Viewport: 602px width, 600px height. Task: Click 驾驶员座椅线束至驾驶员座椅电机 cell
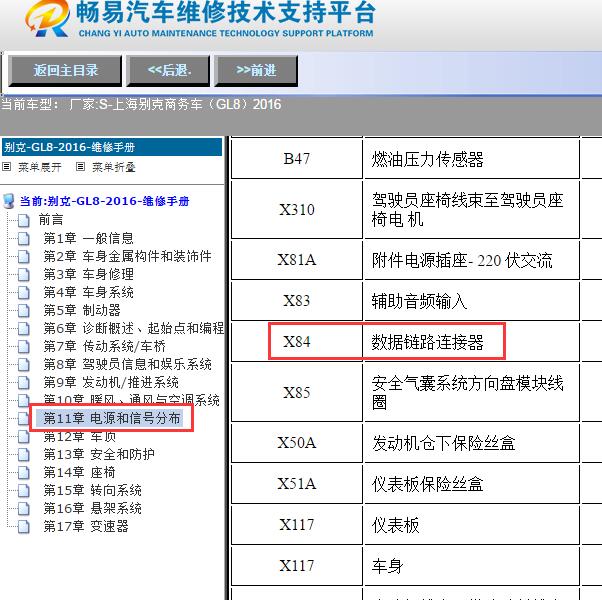[471, 210]
